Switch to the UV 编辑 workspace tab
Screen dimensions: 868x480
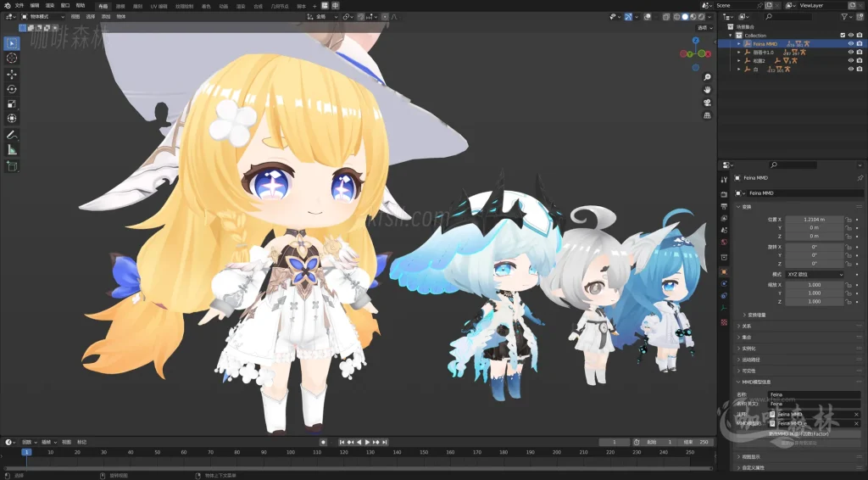coord(159,6)
